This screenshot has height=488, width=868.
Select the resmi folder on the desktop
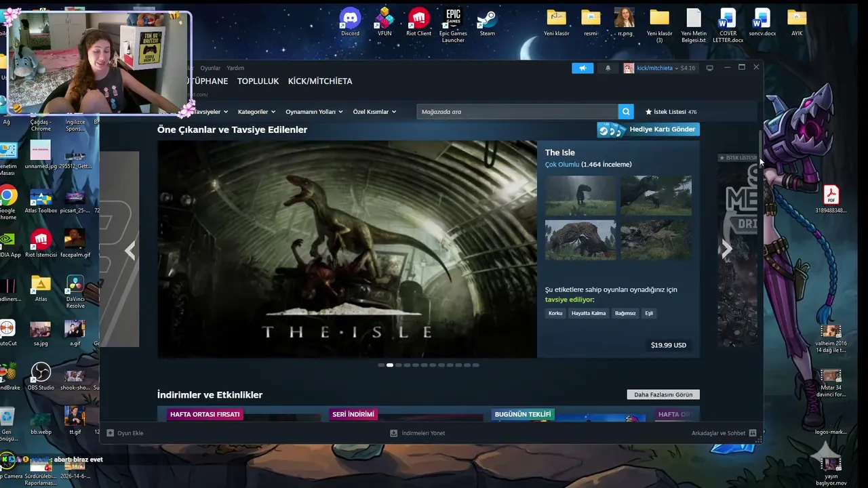[x=591, y=22]
